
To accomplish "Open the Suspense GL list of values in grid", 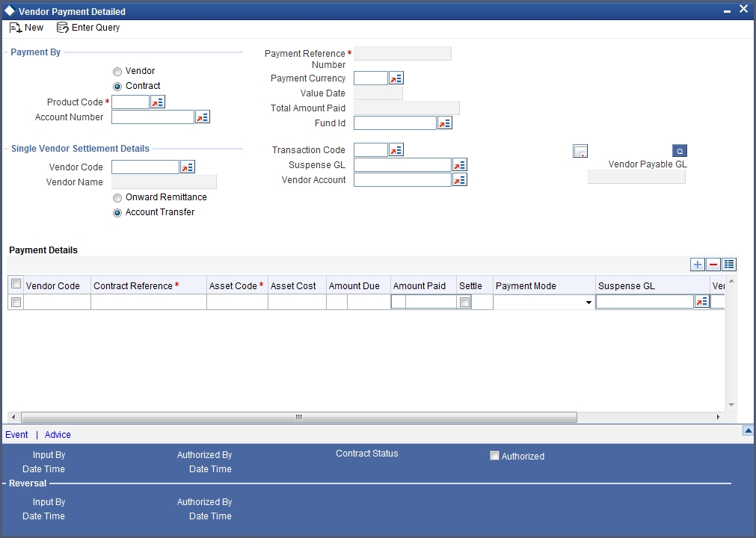I will click(x=701, y=301).
